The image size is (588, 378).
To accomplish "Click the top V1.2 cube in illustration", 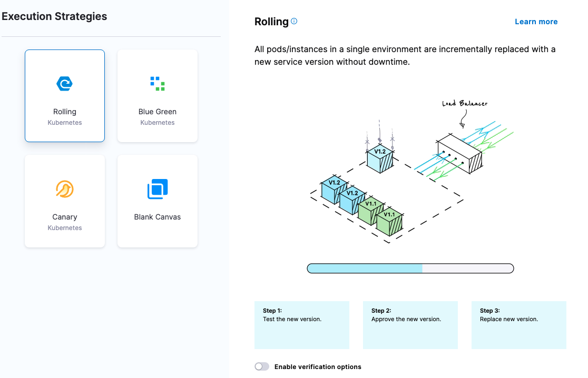I will (x=380, y=159).
